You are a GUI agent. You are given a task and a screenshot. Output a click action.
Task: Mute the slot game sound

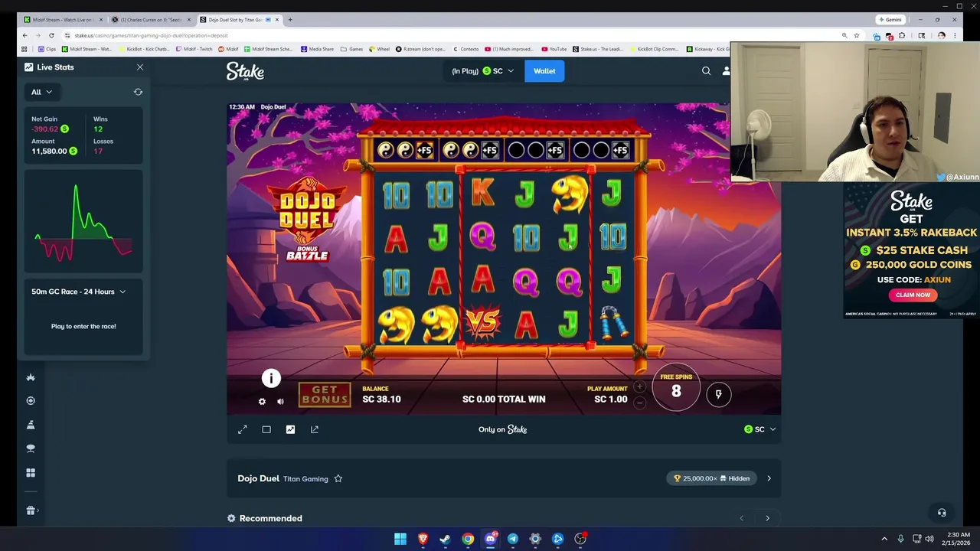tap(280, 402)
